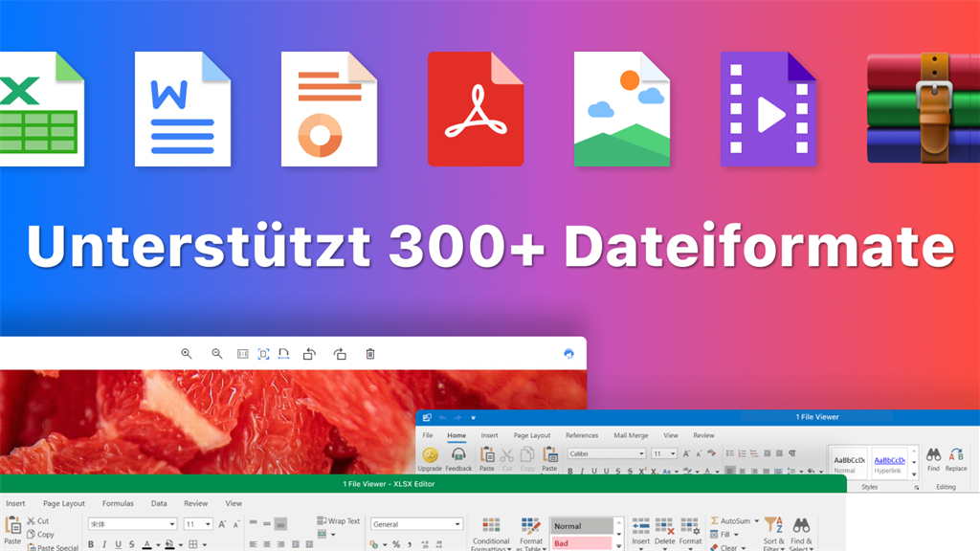Image resolution: width=980 pixels, height=551 pixels.
Task: Click the Upgrade coin icon in document editor
Action: [430, 454]
